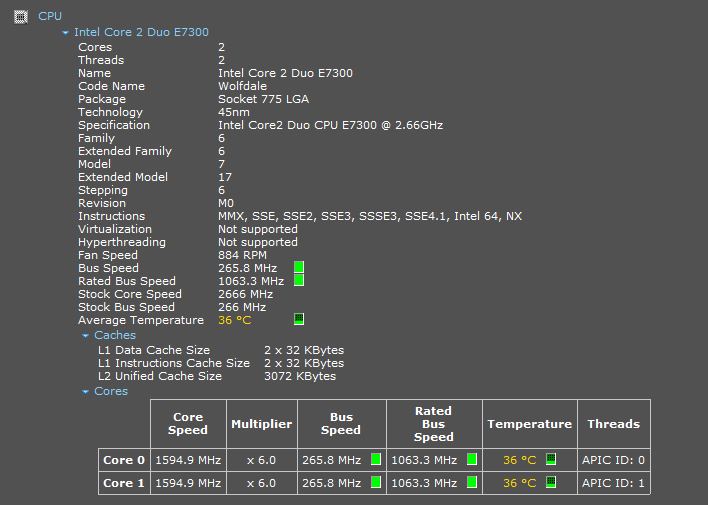Select Core 1 temperature value 36 °C
The width and height of the screenshot is (708, 505).
(520, 483)
